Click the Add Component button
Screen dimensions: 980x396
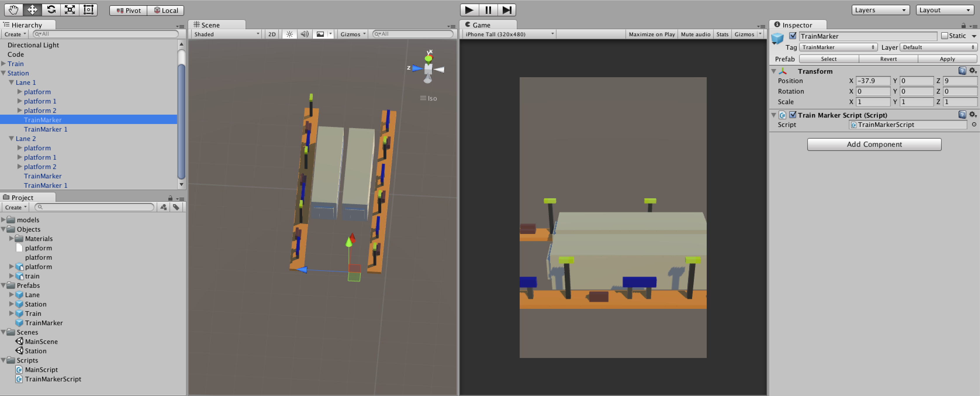coord(874,144)
